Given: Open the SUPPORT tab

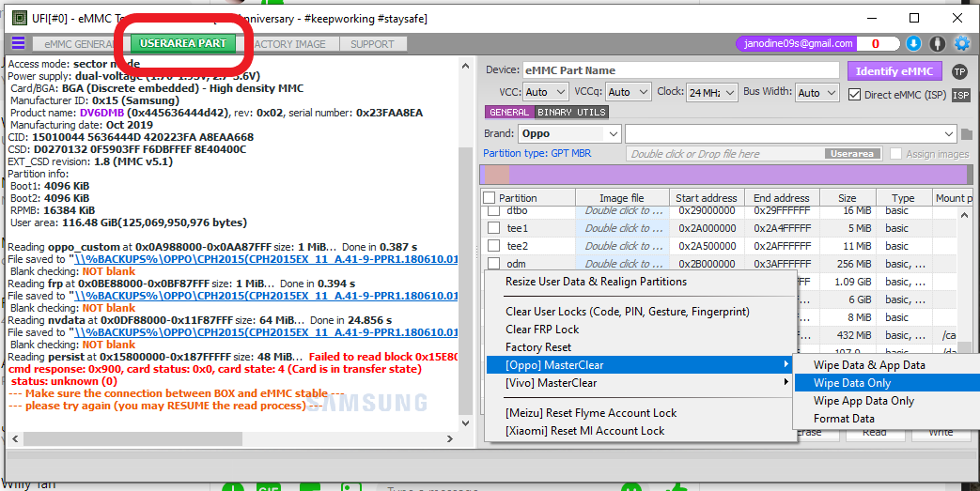Looking at the screenshot, I should [372, 44].
